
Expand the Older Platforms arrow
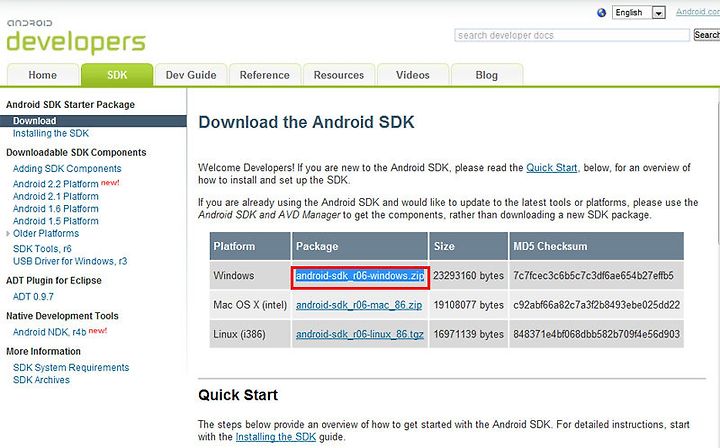click(8, 234)
